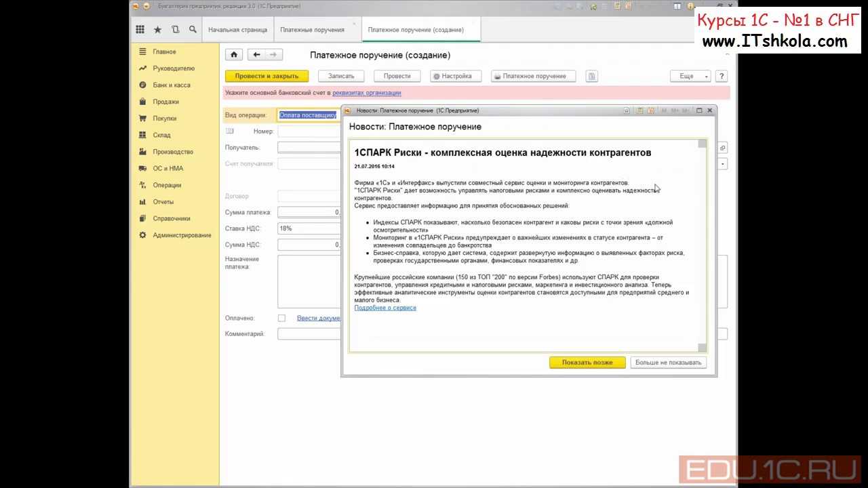
Task: Follow Ввести документ link
Action: coord(319,318)
